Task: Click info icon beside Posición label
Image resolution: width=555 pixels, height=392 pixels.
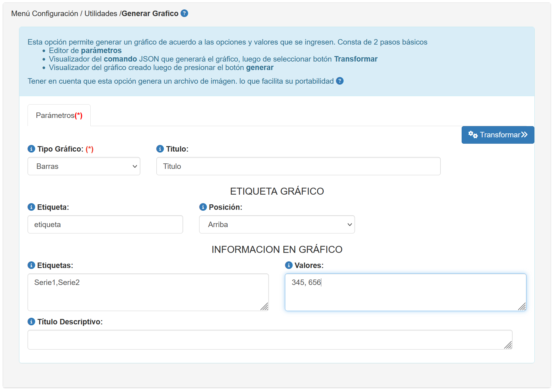Action: [x=203, y=207]
